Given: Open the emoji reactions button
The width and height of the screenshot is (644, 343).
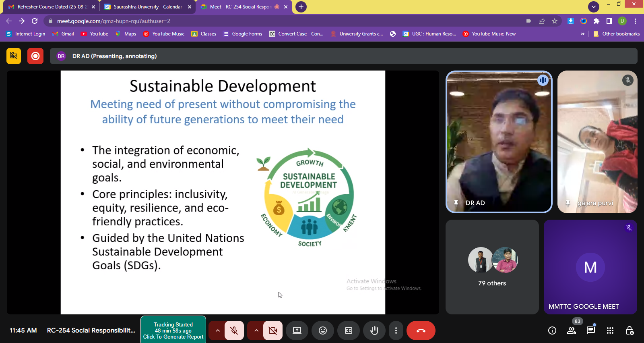Looking at the screenshot, I should pos(323,331).
